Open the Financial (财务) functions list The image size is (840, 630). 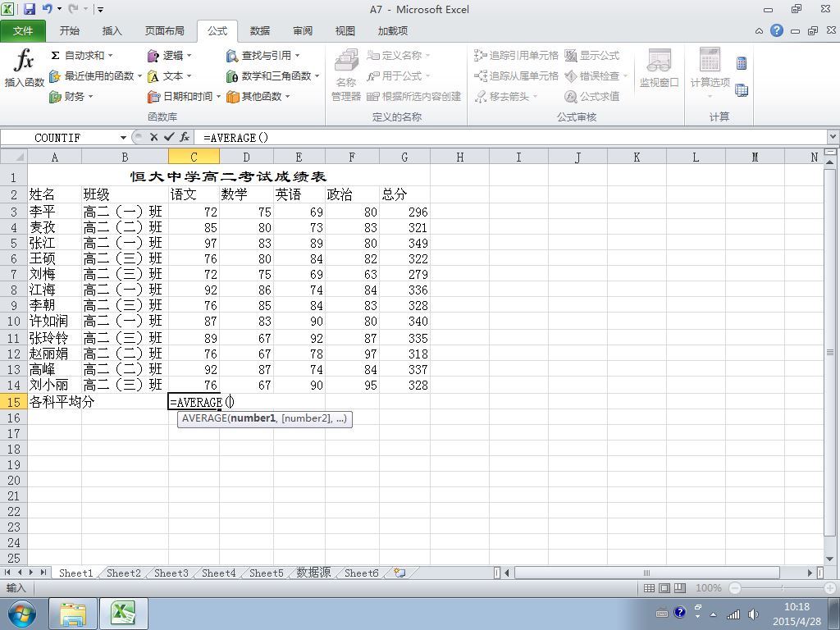tap(71, 97)
